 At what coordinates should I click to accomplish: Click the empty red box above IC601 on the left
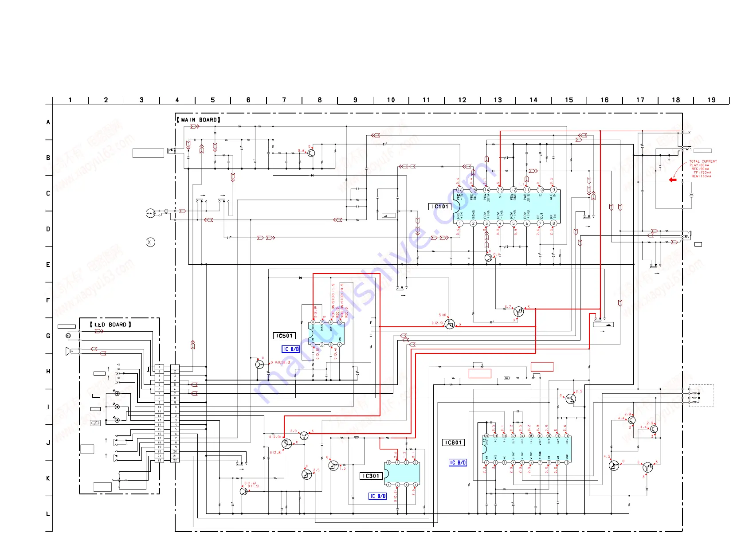coord(480,373)
